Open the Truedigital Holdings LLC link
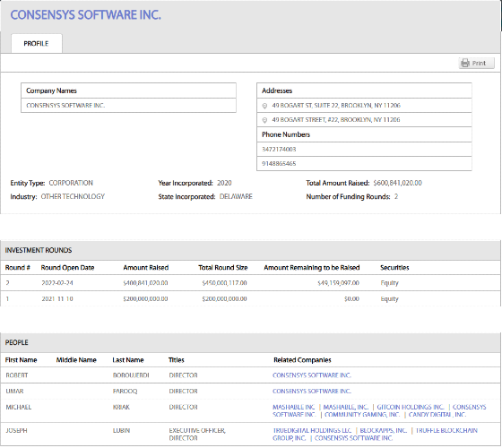 [x=312, y=430]
